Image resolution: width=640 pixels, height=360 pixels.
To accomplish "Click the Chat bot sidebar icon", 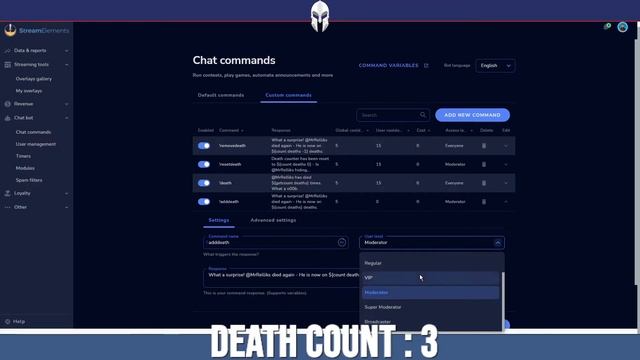I will coord(7,118).
